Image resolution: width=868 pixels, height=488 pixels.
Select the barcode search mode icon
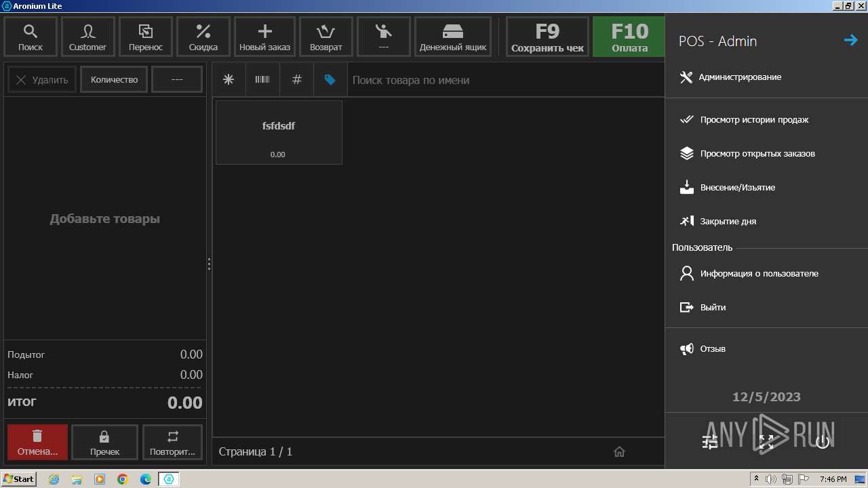pyautogui.click(x=262, y=80)
